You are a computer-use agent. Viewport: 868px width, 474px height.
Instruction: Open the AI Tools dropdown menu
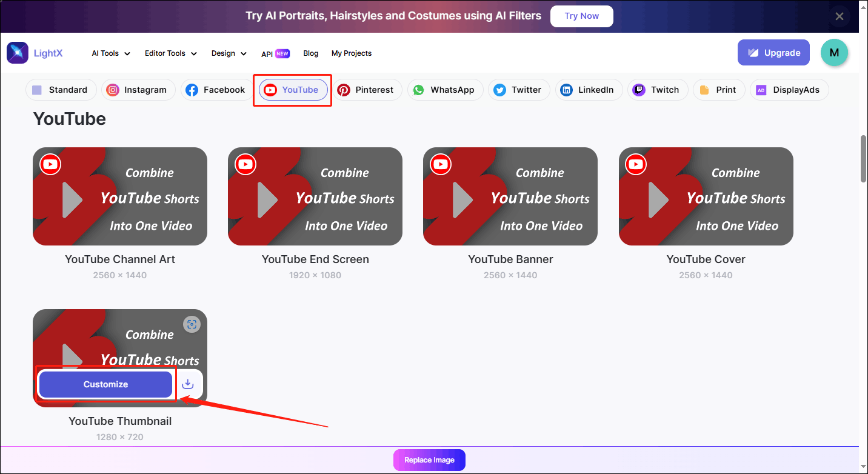[111, 53]
